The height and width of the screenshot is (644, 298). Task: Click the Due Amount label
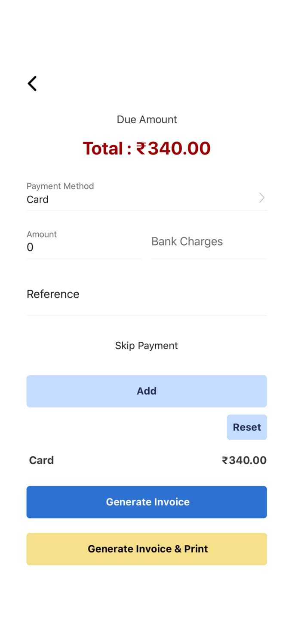click(147, 119)
